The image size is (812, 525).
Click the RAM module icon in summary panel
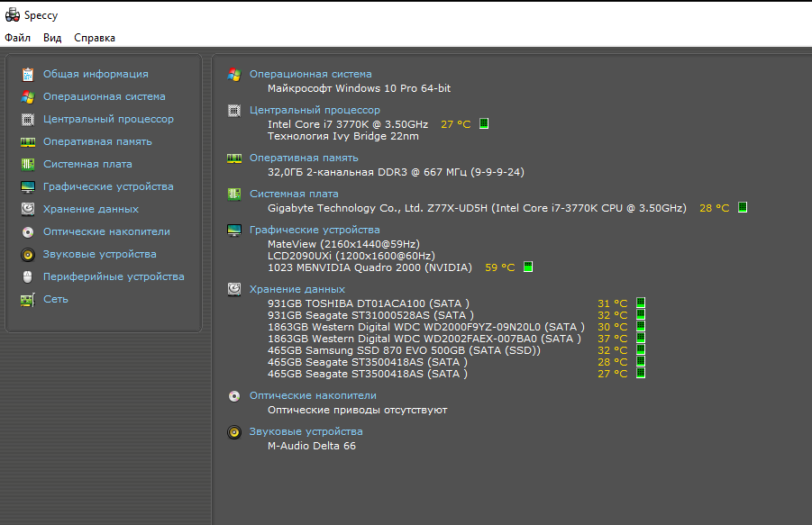[x=234, y=158]
